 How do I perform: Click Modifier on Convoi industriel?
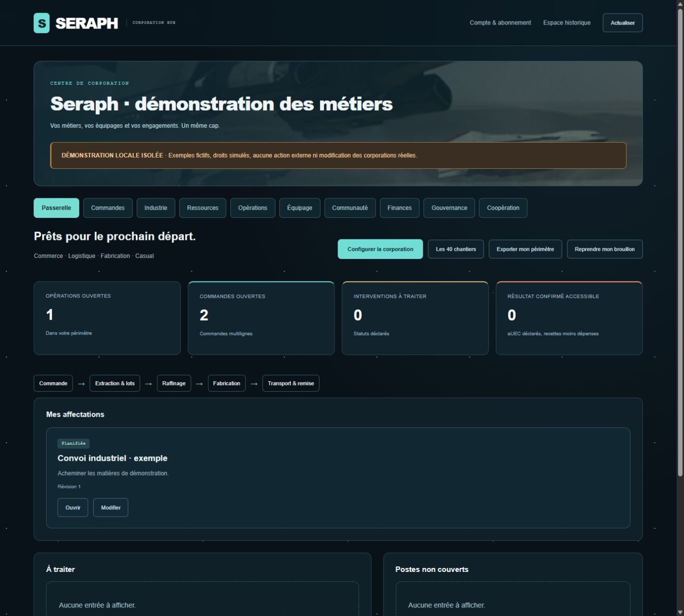tap(111, 507)
